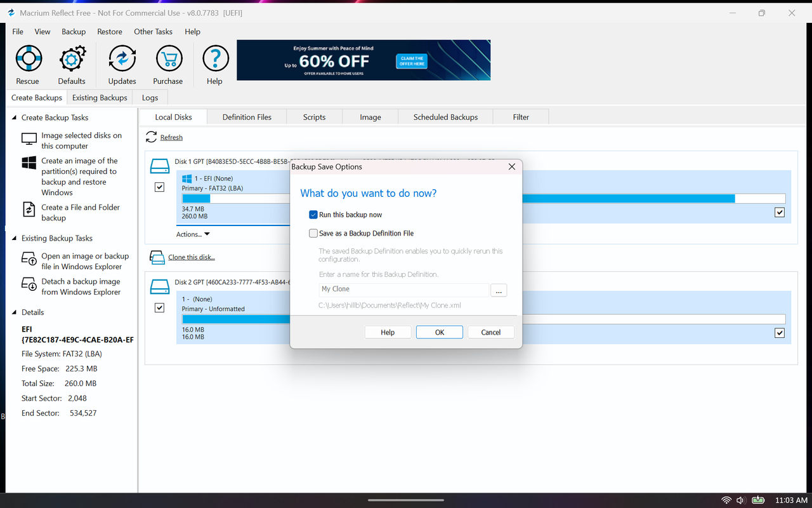Collapse the Existing Backup Tasks section
The height and width of the screenshot is (508, 812).
click(x=15, y=238)
